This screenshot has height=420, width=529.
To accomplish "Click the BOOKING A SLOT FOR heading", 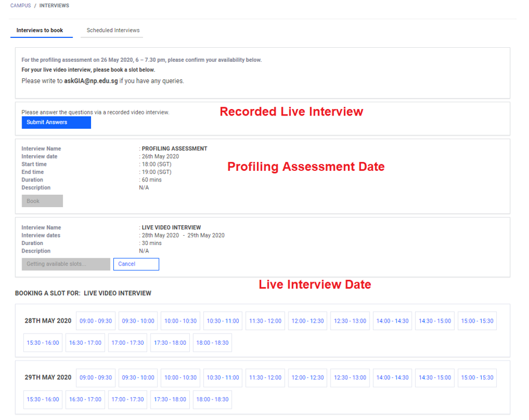I will pyautogui.click(x=83, y=293).
